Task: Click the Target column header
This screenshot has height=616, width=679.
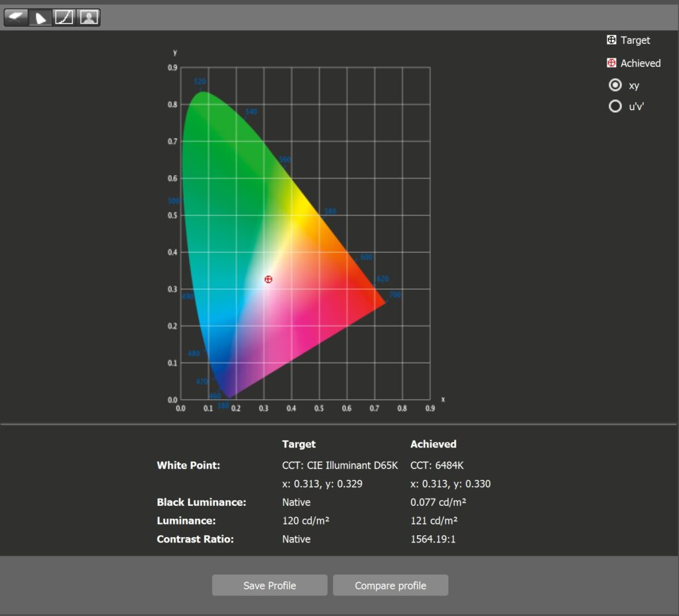Action: [299, 444]
